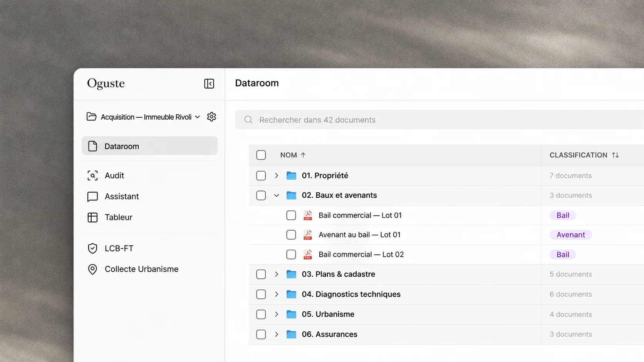
Task: Click the Collecte Urbanisme map pin icon
Action: point(92,269)
